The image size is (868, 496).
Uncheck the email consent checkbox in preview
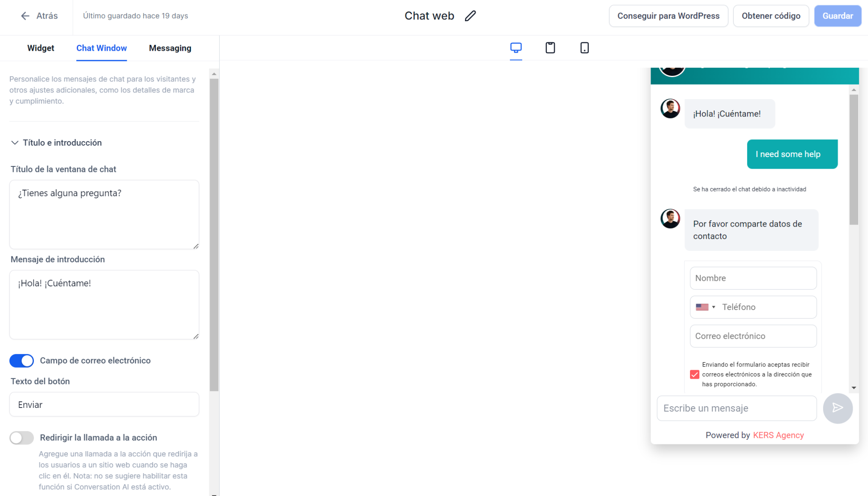694,374
